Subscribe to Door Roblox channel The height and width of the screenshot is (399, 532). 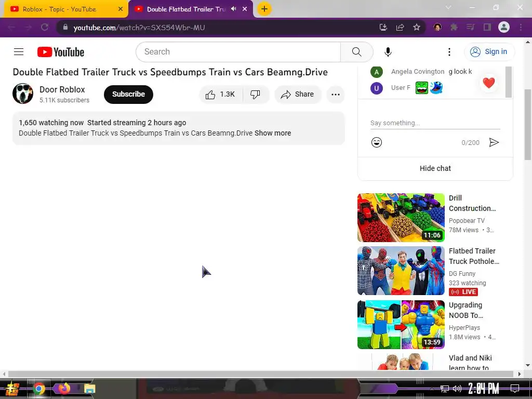click(128, 95)
